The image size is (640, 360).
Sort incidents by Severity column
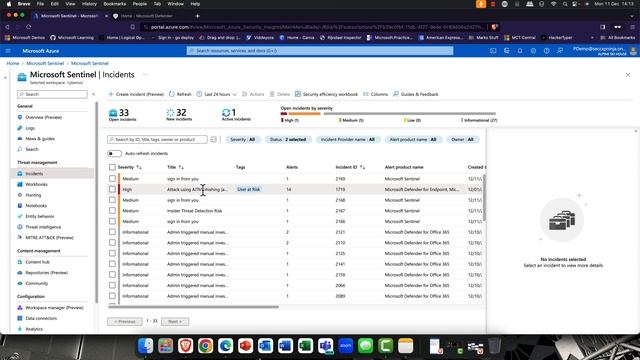[x=129, y=167]
